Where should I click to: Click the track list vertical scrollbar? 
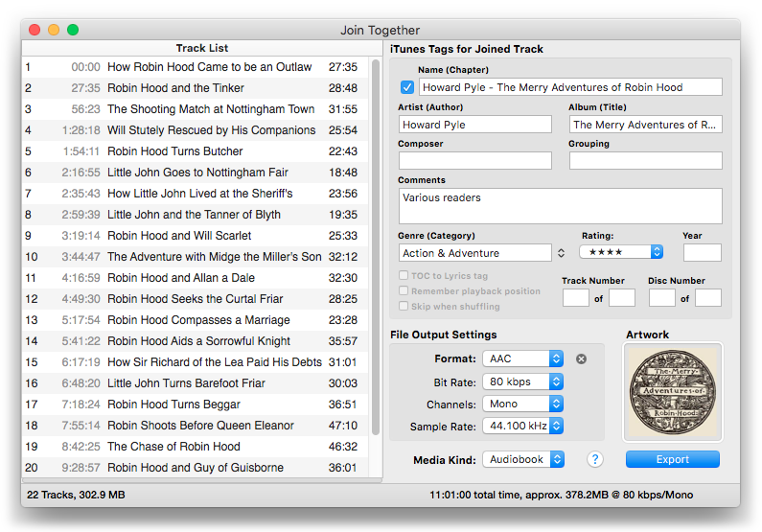click(x=375, y=246)
